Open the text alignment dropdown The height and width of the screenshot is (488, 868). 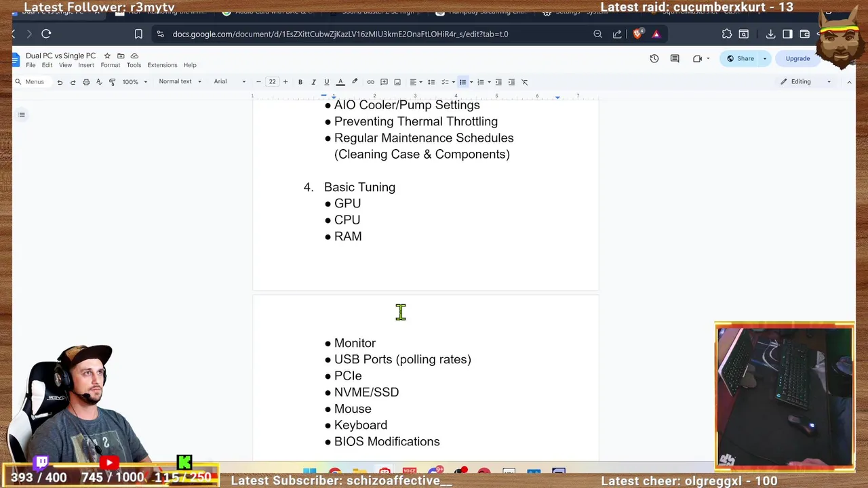pos(415,82)
